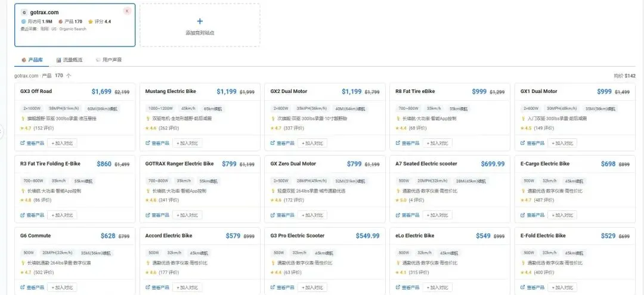Remove gotrax.com site card via X
Image resolution: width=644 pixels, height=295 pixels.
click(127, 11)
